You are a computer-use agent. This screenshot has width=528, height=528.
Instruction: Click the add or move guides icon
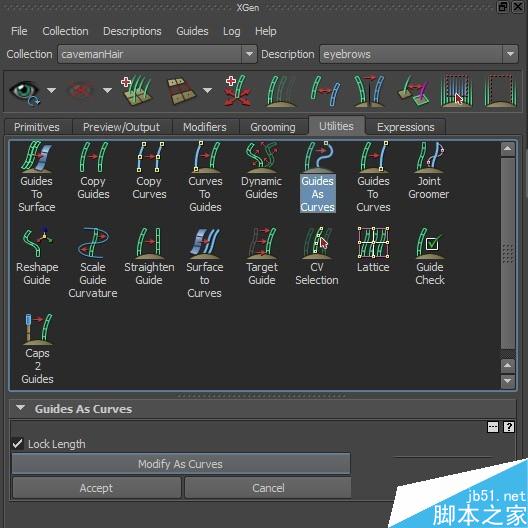tap(238, 91)
